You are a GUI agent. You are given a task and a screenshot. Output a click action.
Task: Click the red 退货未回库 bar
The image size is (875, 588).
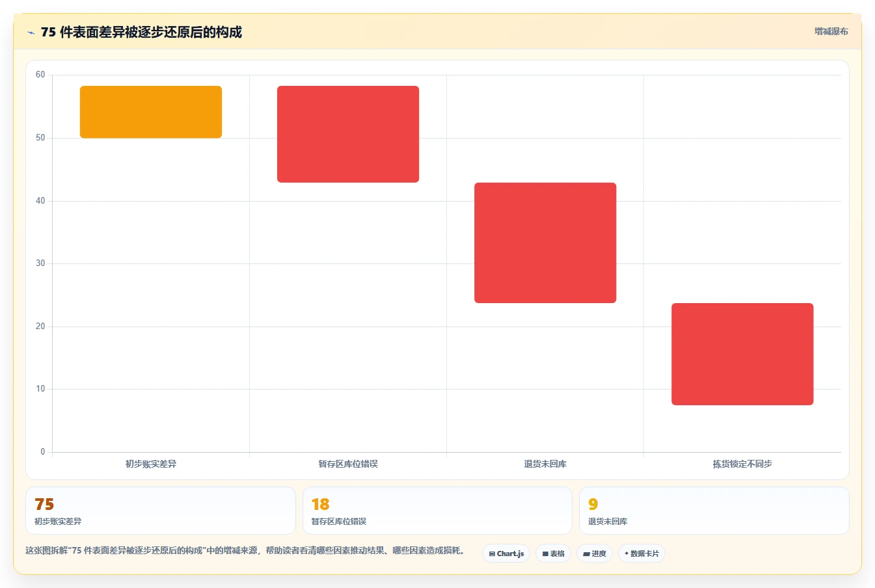coord(545,243)
